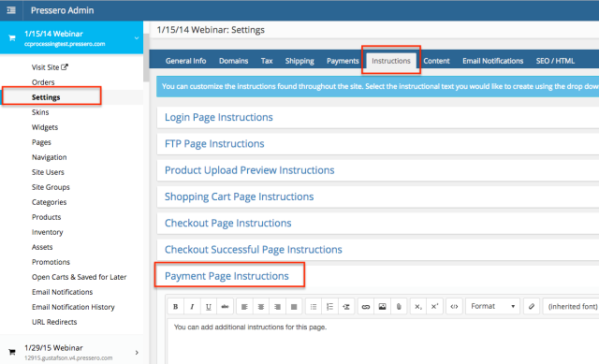Open Pages in sidebar
This screenshot has width=599, height=364.
pos(41,142)
